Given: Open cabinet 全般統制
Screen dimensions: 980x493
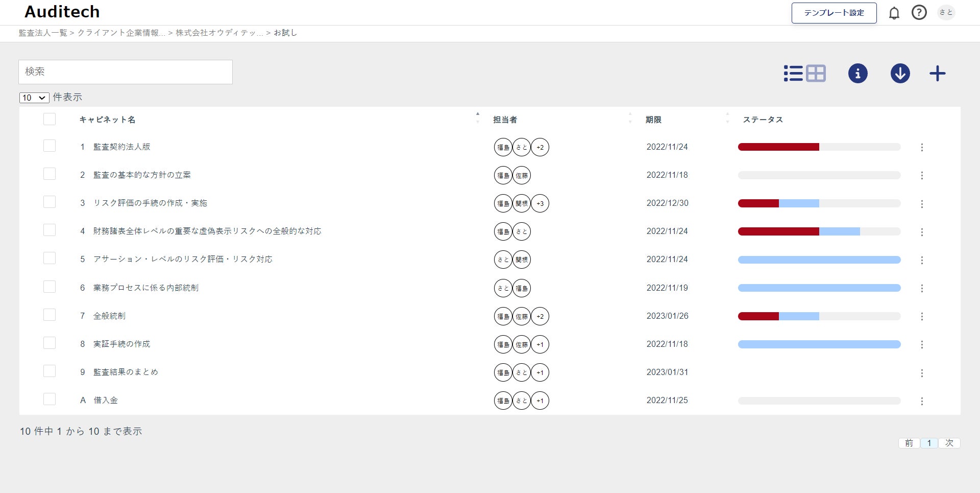Looking at the screenshot, I should (x=109, y=316).
